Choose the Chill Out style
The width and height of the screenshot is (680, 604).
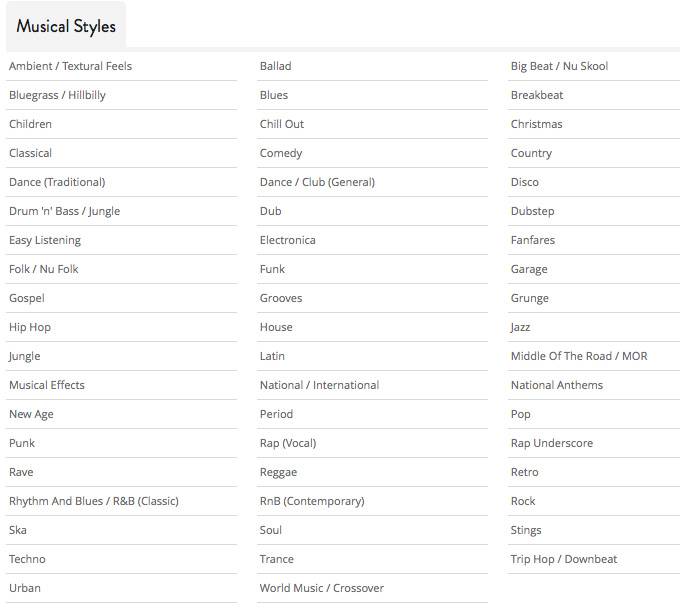(x=282, y=124)
